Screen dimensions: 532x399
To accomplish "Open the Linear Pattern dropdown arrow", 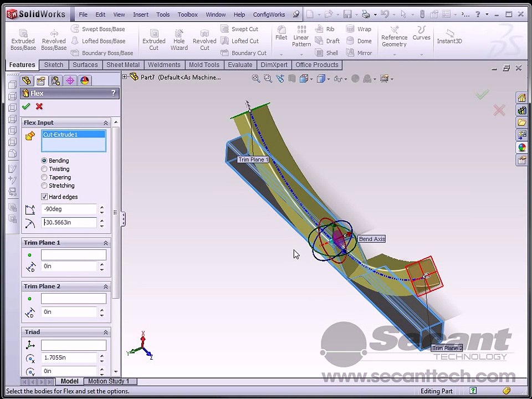I will pyautogui.click(x=301, y=55).
